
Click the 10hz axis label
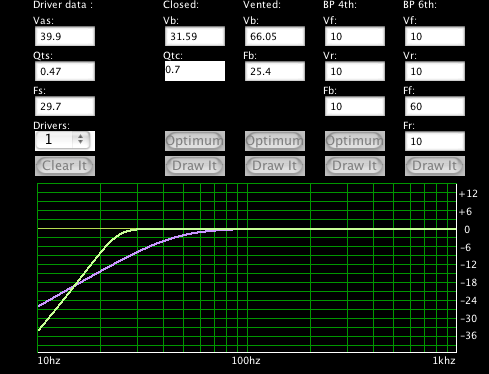(x=49, y=361)
